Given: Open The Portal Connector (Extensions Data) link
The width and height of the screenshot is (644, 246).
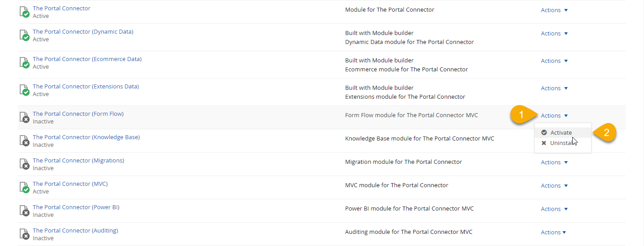Looking at the screenshot, I should pos(86,87).
